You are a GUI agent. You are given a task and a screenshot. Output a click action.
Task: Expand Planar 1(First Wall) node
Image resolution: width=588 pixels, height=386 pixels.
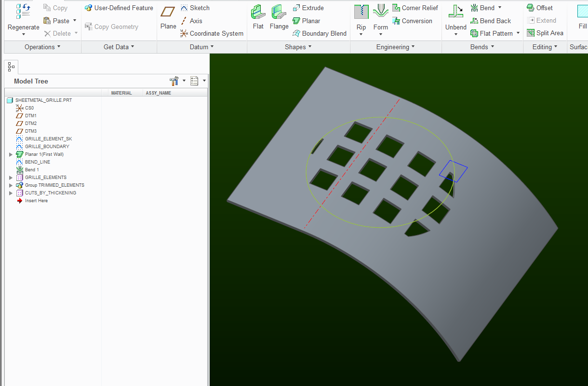(11, 154)
